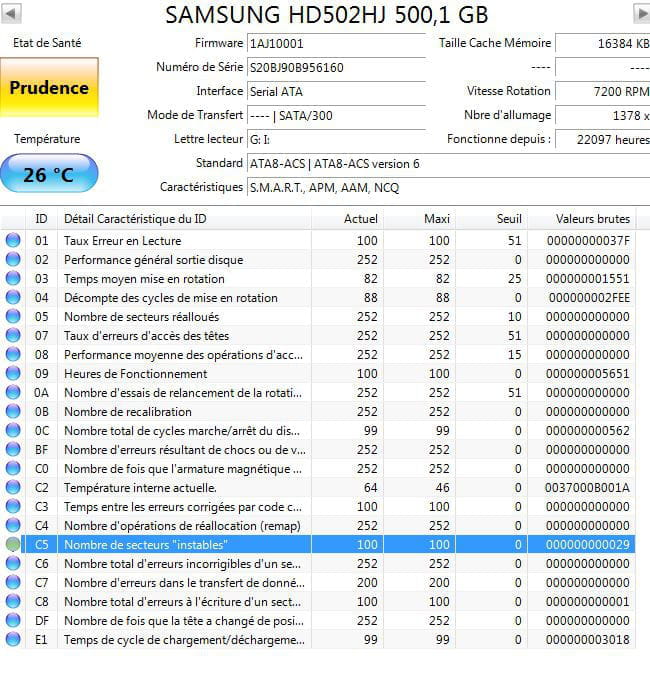This screenshot has height=691, width=650.
Task: Click the power-on count field 1378
Action: (x=602, y=116)
